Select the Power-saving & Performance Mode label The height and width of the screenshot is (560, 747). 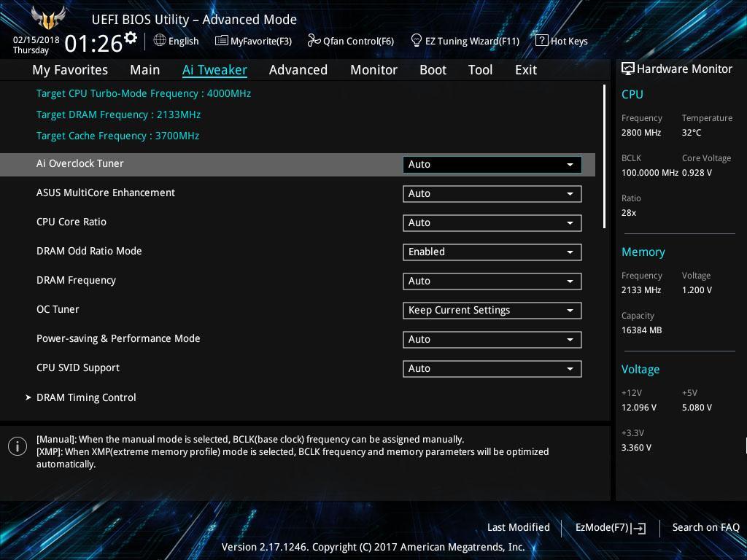click(x=118, y=338)
